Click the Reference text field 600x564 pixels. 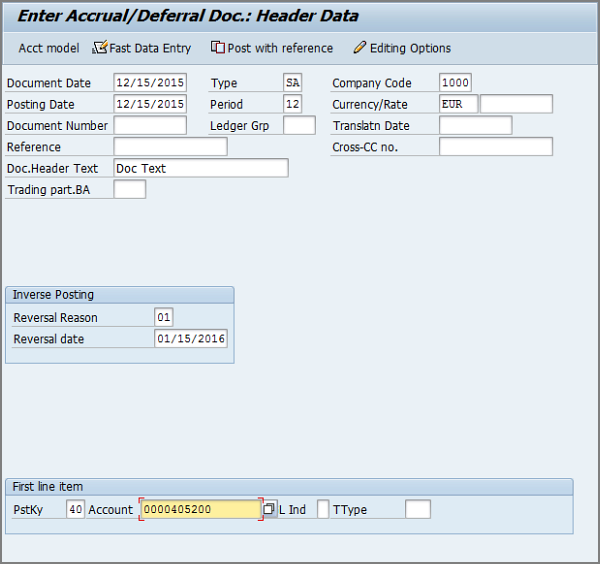[170, 147]
